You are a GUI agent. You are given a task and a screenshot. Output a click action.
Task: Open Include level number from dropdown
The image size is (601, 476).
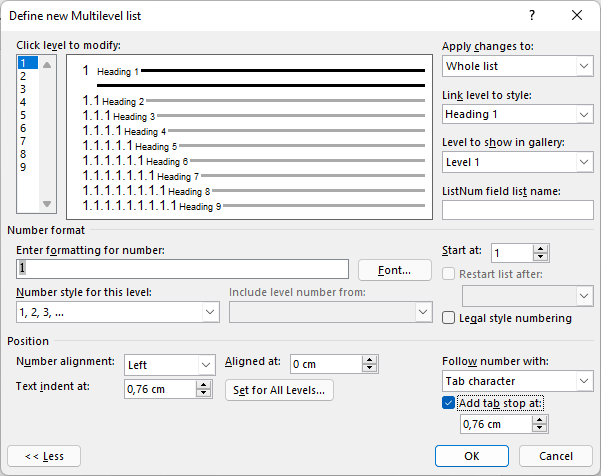tap(331, 312)
